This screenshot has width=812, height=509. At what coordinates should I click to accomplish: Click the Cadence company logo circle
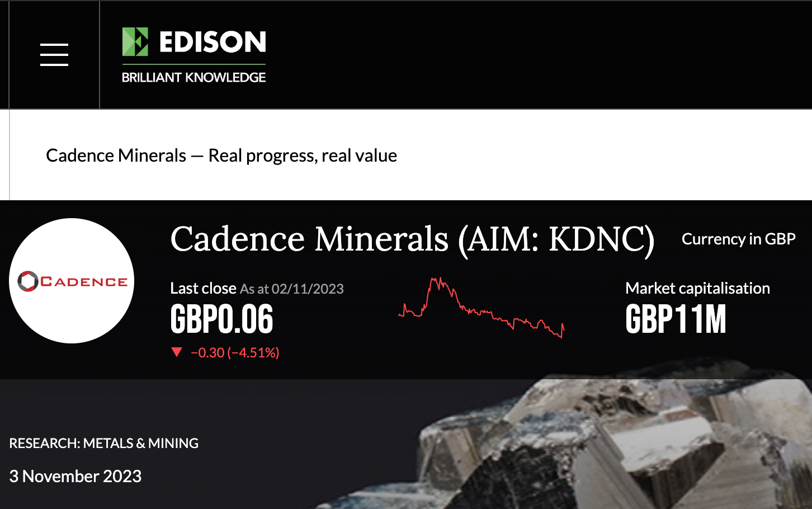click(x=72, y=281)
